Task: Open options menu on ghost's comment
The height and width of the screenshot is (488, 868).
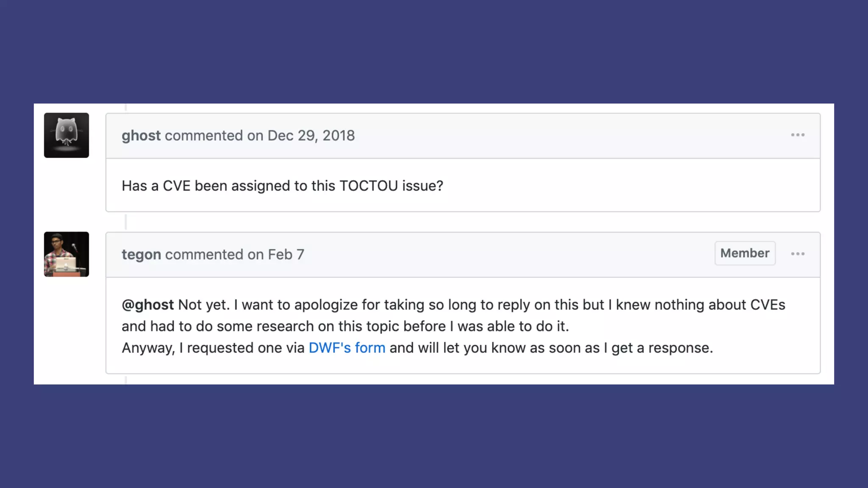Action: [798, 135]
